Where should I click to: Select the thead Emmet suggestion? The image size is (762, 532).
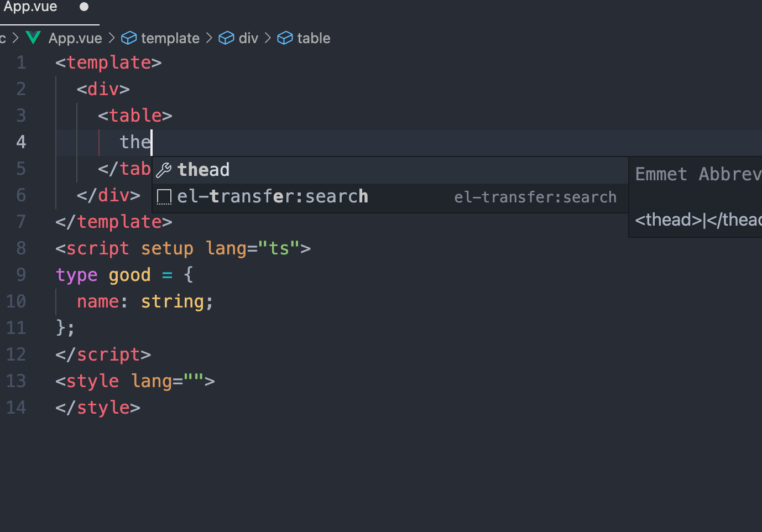pos(203,170)
